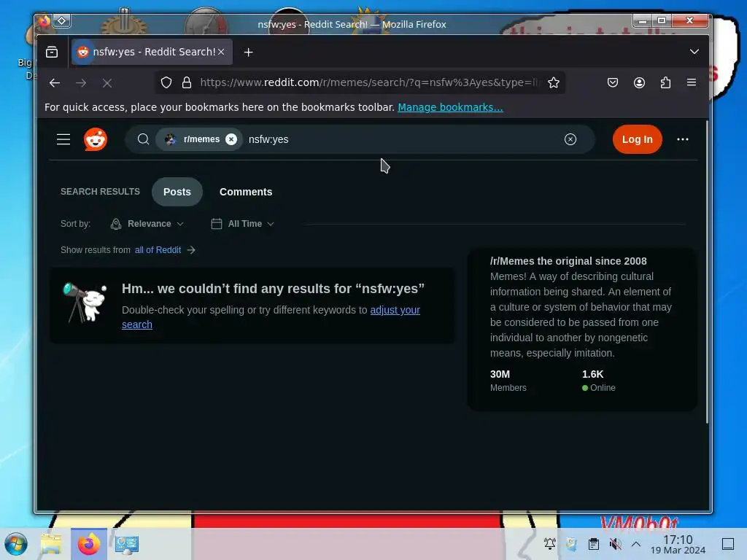Viewport: 747px width, 560px height.
Task: Expand the list all tabs chevron
Action: 694,52
